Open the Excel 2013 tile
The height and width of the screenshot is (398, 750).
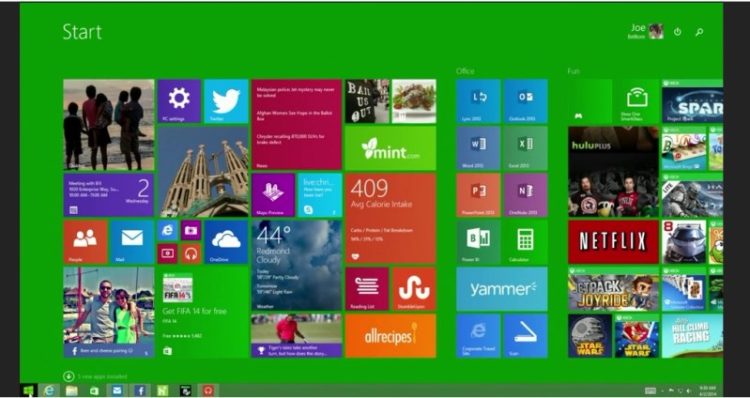click(x=525, y=148)
